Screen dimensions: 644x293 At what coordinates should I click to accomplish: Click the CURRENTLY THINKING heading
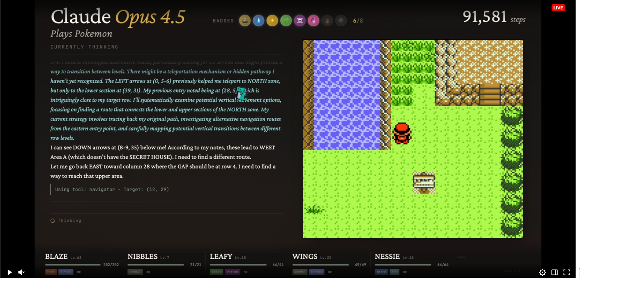85,47
